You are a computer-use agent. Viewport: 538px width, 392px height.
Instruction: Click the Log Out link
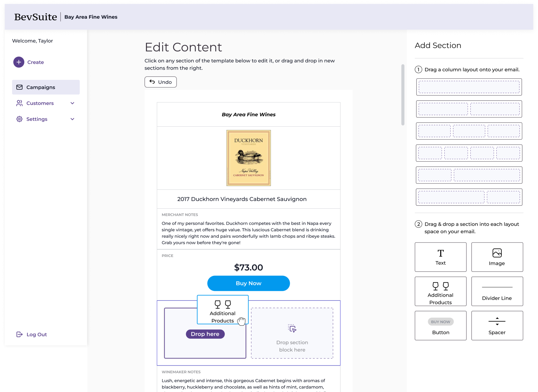pyautogui.click(x=37, y=334)
